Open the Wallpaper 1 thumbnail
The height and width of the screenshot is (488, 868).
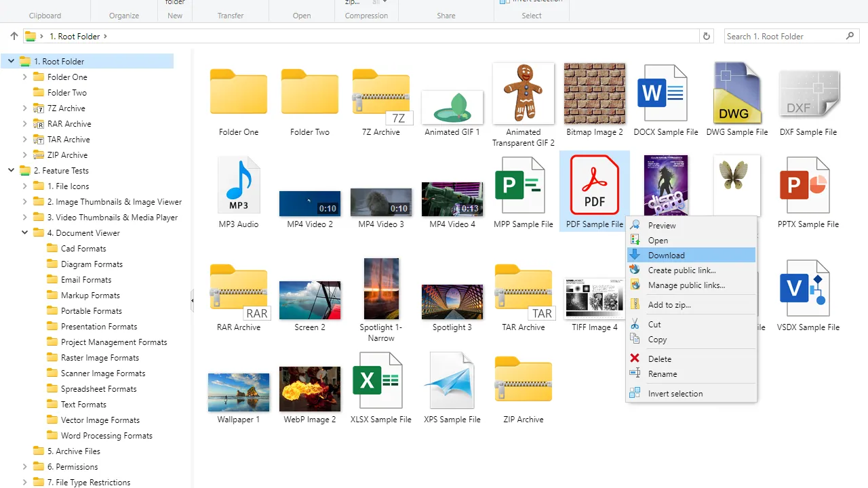239,392
